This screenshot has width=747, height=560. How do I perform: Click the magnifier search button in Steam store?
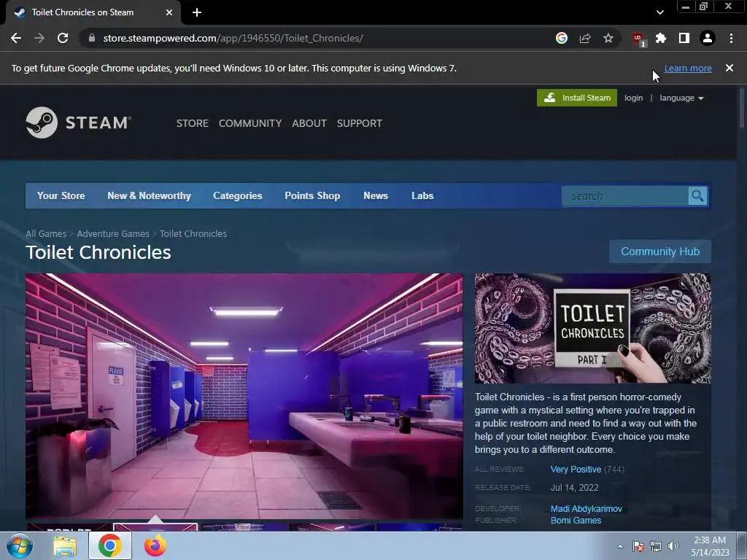tap(697, 195)
